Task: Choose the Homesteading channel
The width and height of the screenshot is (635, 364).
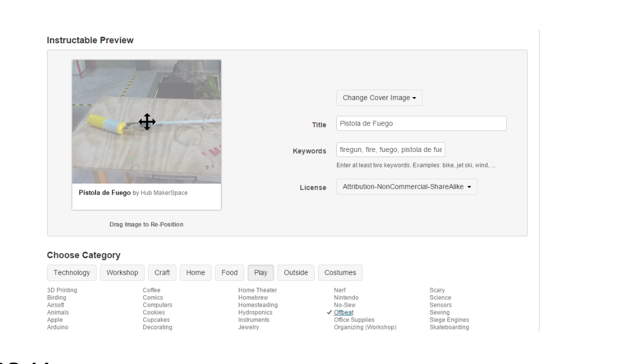Action: coord(258,305)
